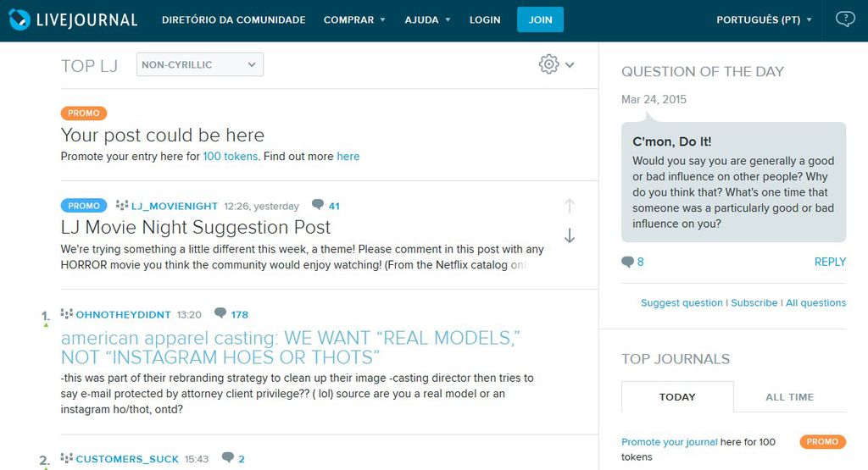Click the rank number 2.
This screenshot has width=868, height=470.
(x=44, y=460)
